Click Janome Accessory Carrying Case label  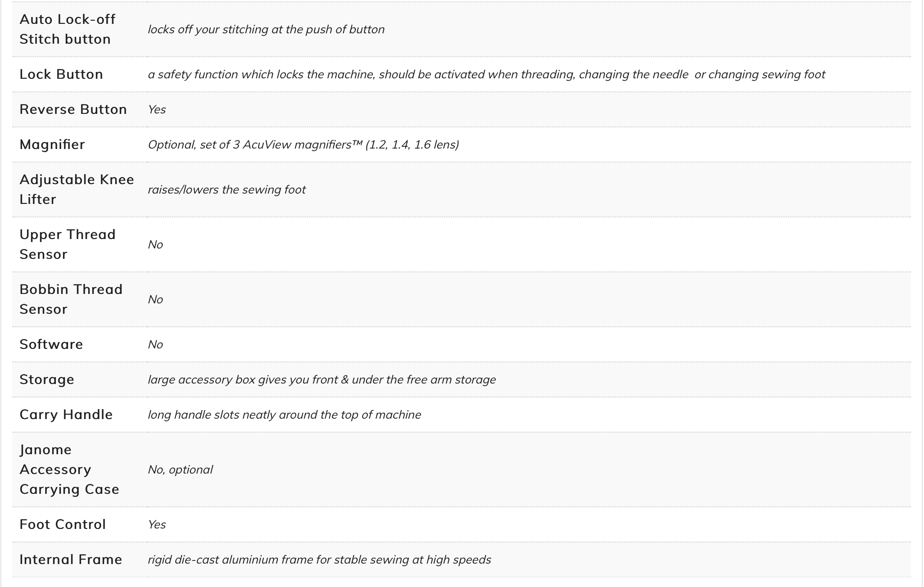pyautogui.click(x=69, y=470)
